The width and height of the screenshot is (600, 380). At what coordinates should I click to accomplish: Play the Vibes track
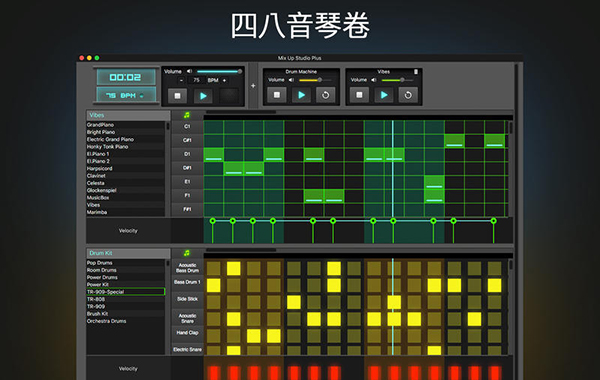384,95
